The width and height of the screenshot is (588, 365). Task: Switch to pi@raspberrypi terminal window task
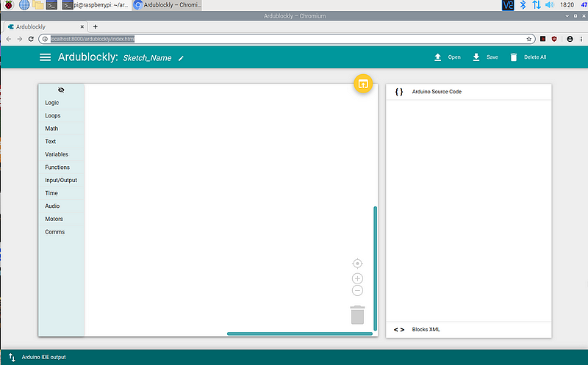click(96, 5)
